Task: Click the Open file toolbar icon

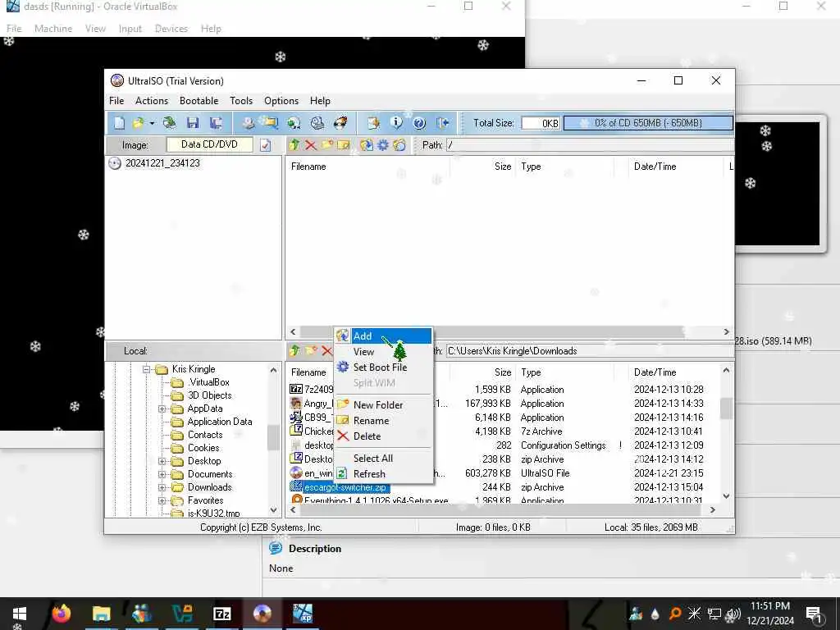Action: (x=138, y=123)
